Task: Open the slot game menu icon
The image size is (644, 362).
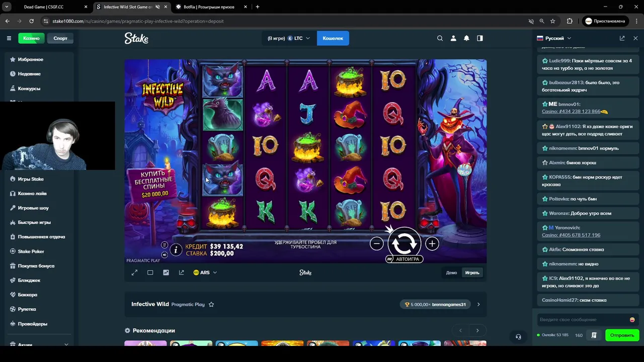Action: click(x=164, y=245)
